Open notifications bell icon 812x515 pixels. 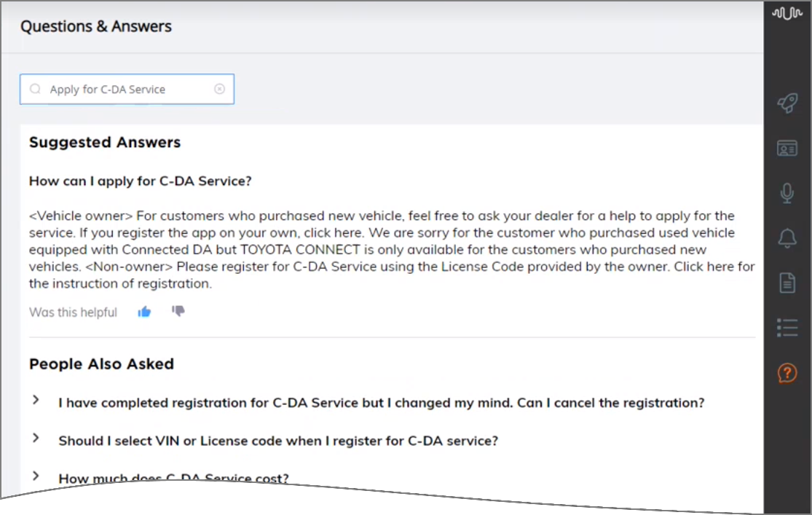[787, 238]
